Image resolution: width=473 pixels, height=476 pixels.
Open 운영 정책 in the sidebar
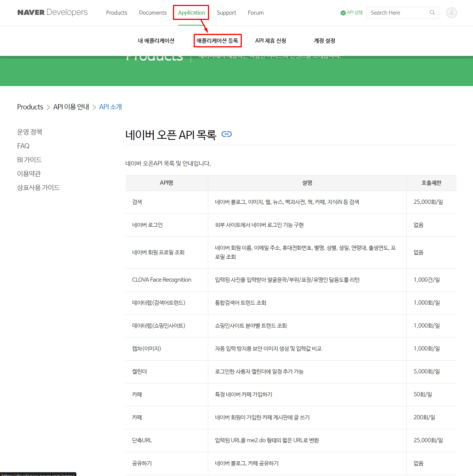click(30, 132)
